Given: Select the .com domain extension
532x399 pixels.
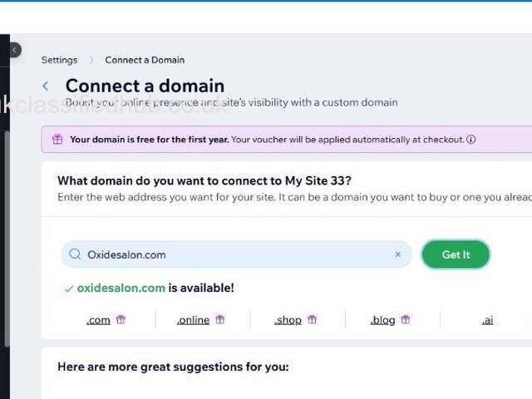Looking at the screenshot, I should tap(98, 320).
